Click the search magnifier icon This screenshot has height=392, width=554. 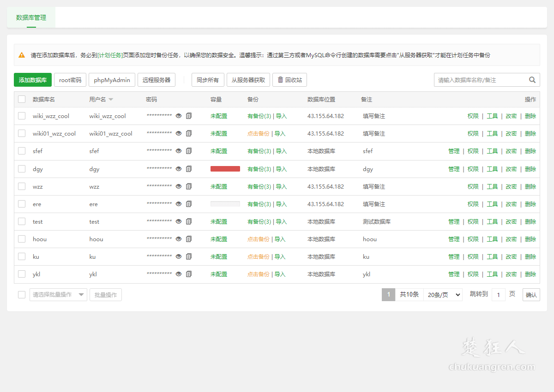tap(532, 80)
